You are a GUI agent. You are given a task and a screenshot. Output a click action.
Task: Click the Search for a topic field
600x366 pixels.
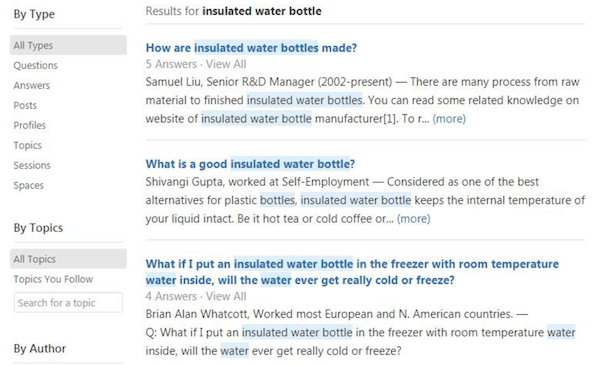tap(68, 302)
